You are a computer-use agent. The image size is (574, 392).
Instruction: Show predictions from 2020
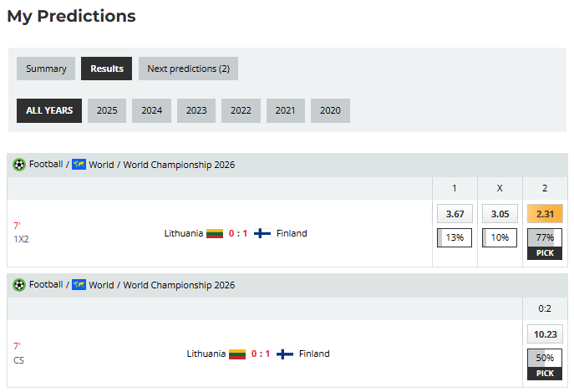point(330,110)
